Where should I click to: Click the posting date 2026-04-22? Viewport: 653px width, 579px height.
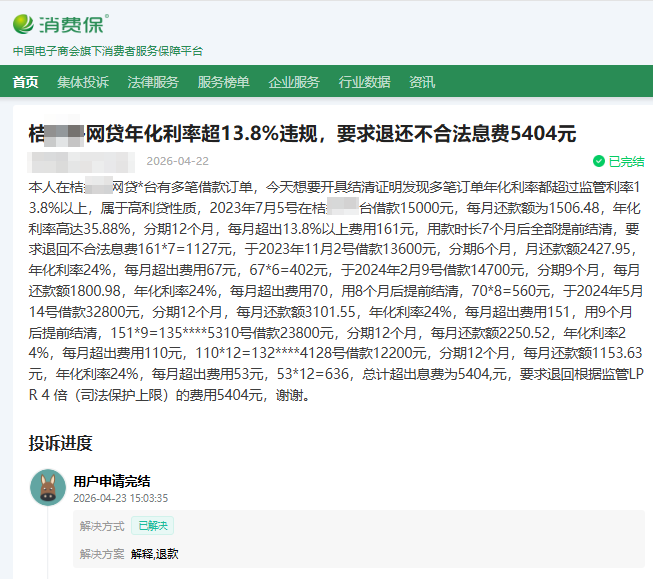pos(177,161)
